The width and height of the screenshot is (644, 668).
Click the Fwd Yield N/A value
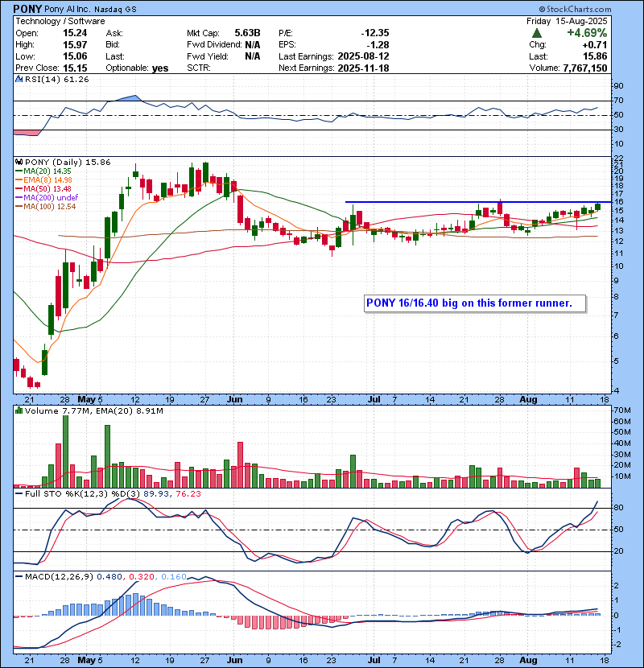click(252, 56)
